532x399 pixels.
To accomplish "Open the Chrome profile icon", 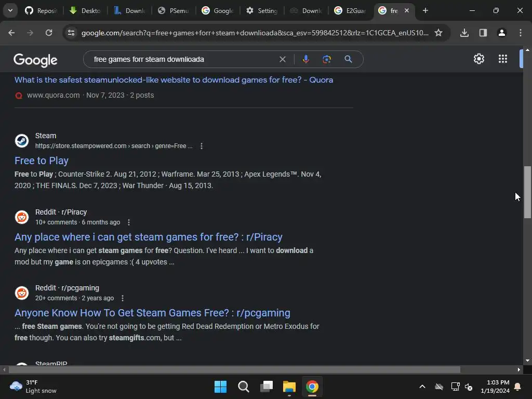I will coord(502,33).
